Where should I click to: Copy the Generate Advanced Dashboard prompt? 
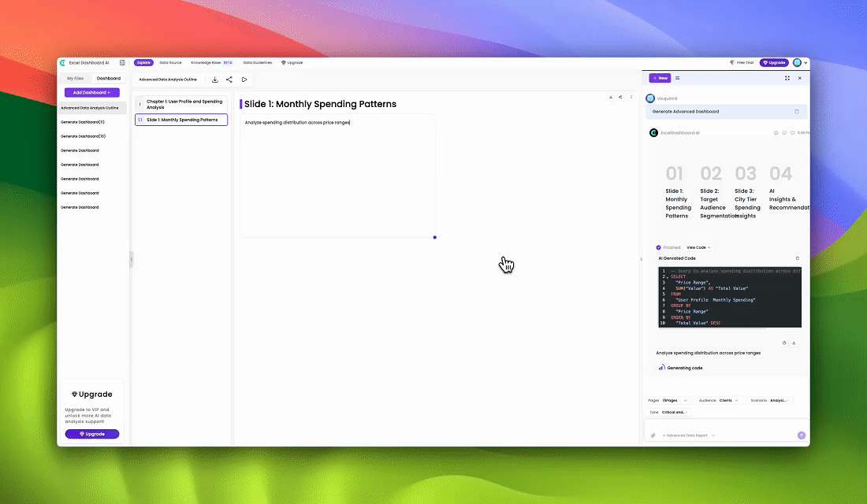[797, 112]
